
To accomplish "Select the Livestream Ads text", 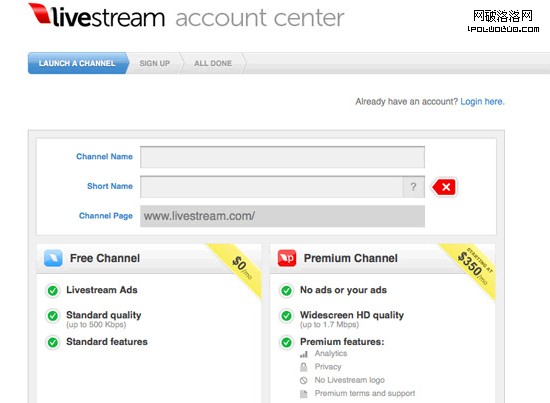I will (102, 290).
